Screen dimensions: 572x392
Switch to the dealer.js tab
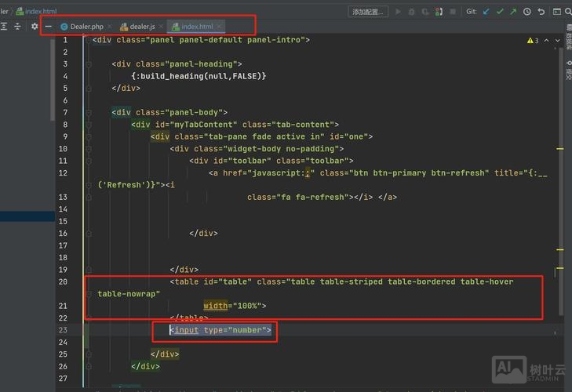[x=142, y=27]
